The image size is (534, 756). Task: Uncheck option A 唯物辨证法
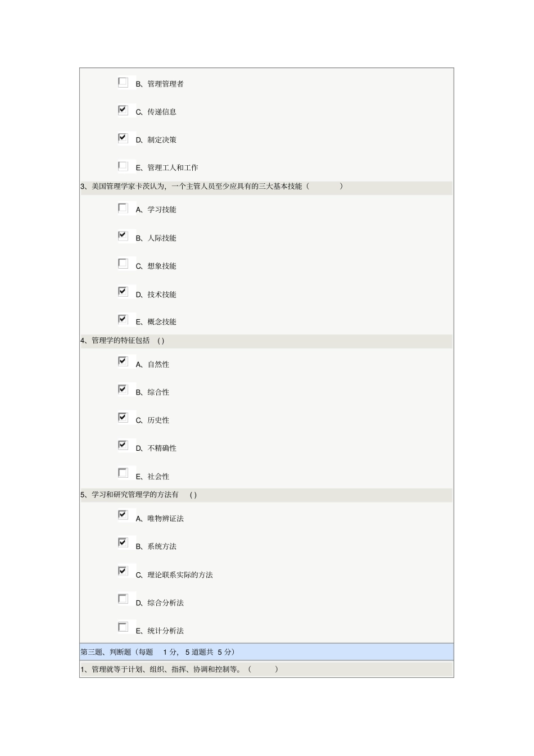[123, 515]
